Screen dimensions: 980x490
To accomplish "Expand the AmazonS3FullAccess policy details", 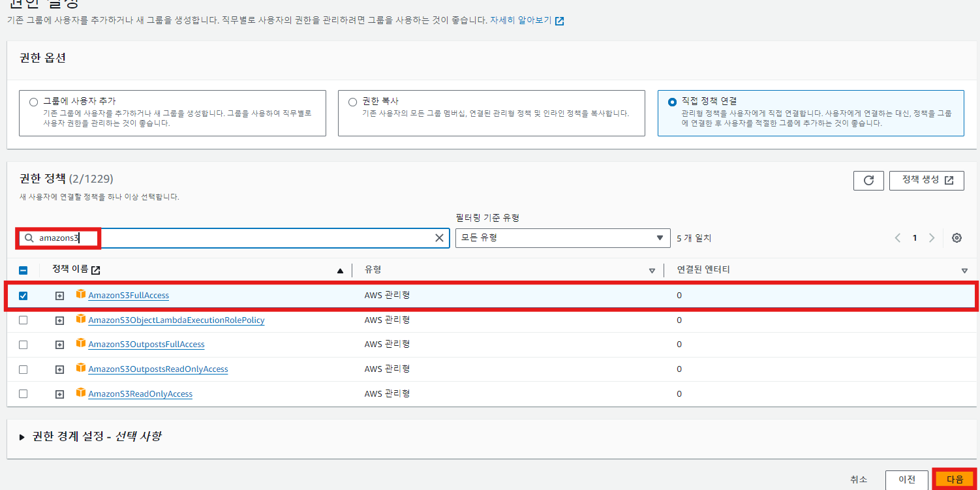I will tap(59, 296).
